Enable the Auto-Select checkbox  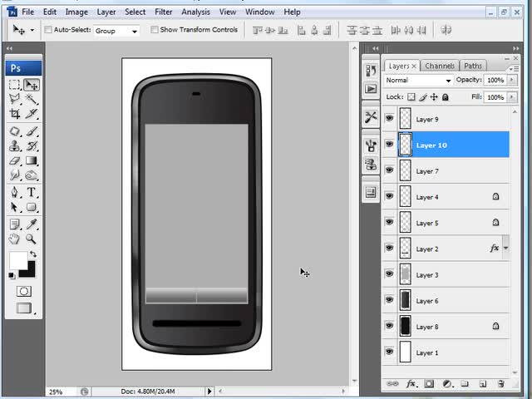47,30
